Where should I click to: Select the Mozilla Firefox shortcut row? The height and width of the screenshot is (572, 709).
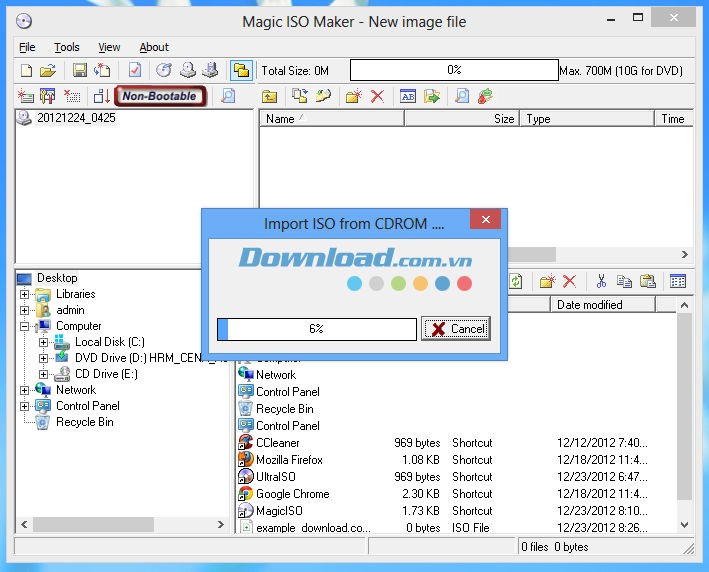point(289,460)
